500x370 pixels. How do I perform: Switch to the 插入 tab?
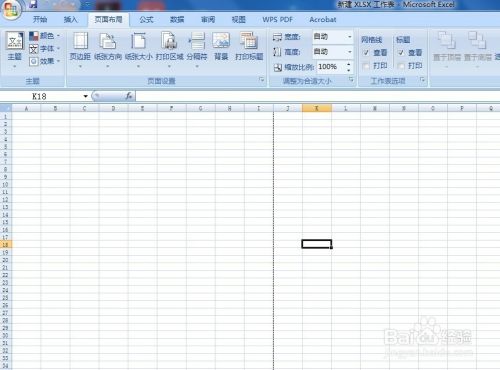click(x=70, y=20)
